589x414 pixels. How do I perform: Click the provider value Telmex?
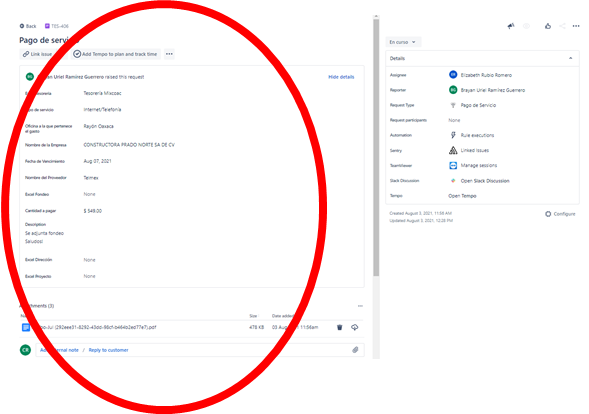pyautogui.click(x=91, y=178)
